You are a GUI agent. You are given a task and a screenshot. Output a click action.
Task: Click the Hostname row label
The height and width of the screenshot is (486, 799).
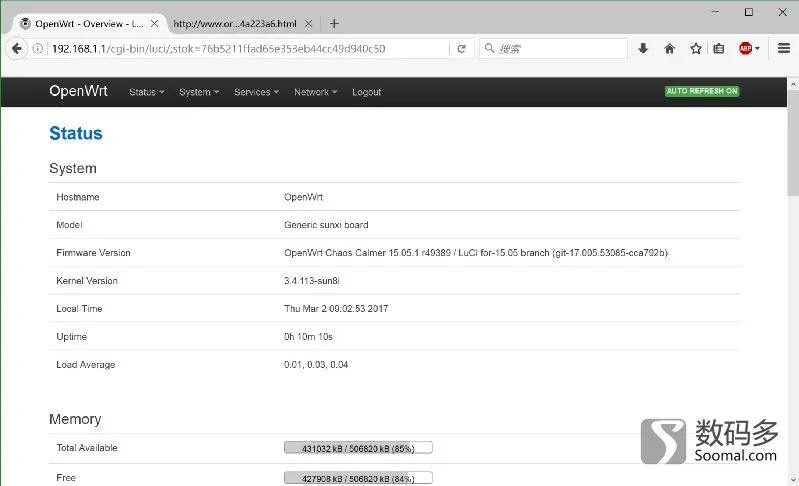click(x=78, y=197)
